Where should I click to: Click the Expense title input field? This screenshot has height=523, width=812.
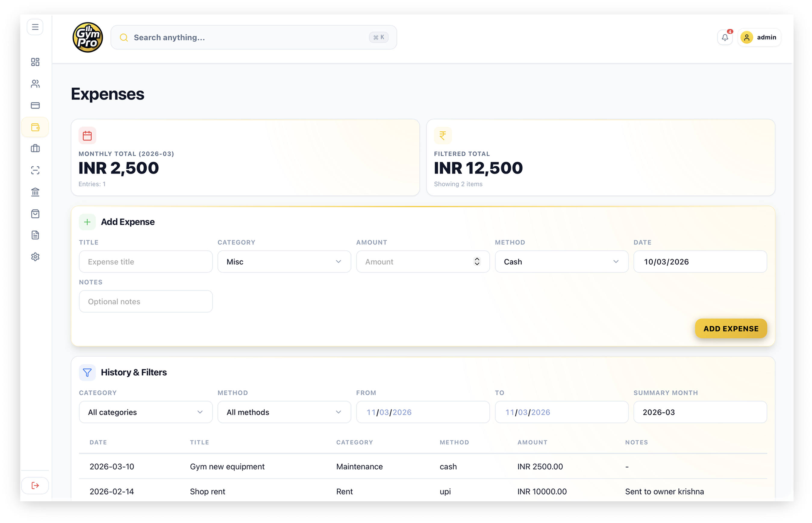pos(145,261)
